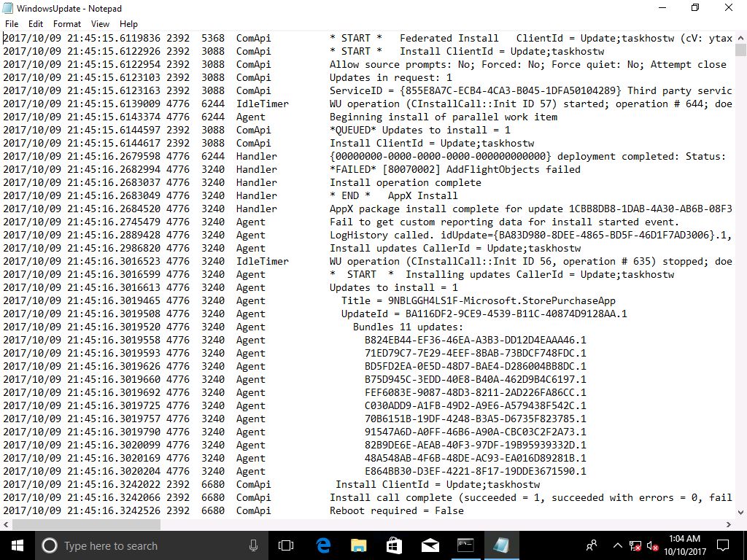Click the vertical scrollbar up arrow
Viewport: 747px width, 560px height.
click(x=741, y=38)
